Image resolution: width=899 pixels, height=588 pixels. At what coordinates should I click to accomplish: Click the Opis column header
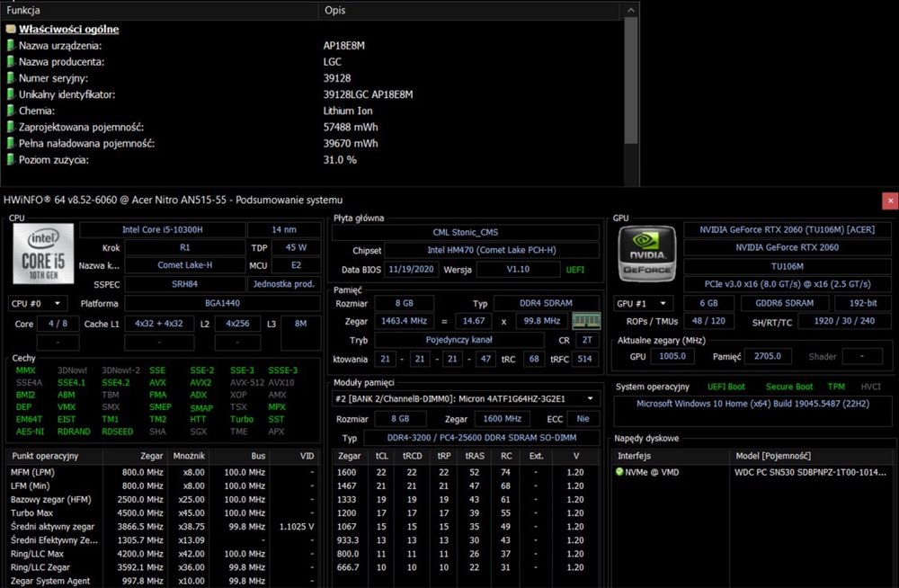pos(469,10)
